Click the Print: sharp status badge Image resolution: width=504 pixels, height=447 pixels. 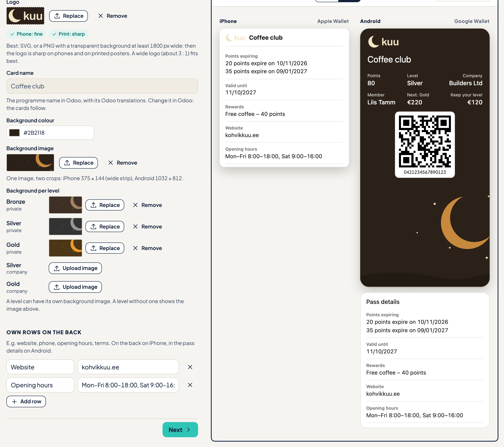point(68,34)
